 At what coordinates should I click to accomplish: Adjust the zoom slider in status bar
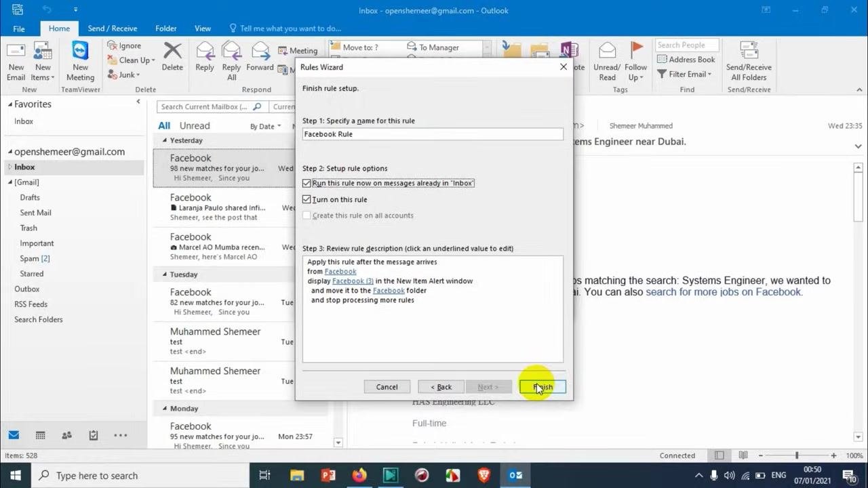(797, 455)
